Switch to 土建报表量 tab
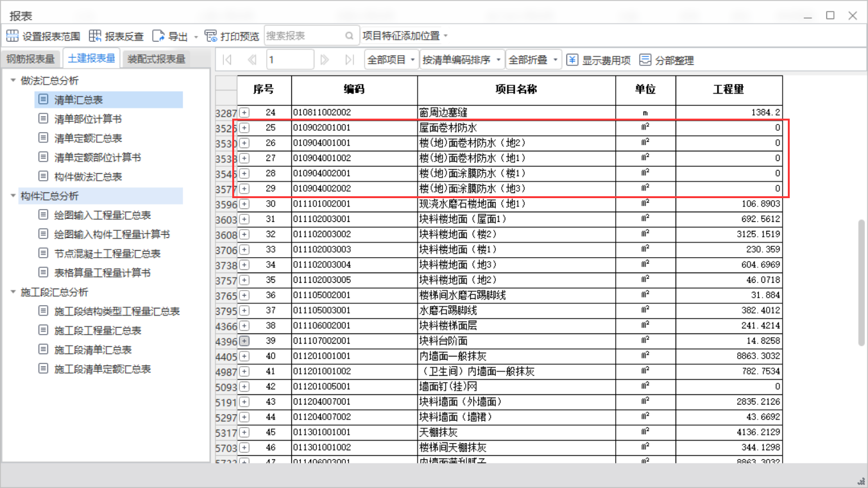Screen dimensions: 868x488 click(92, 58)
